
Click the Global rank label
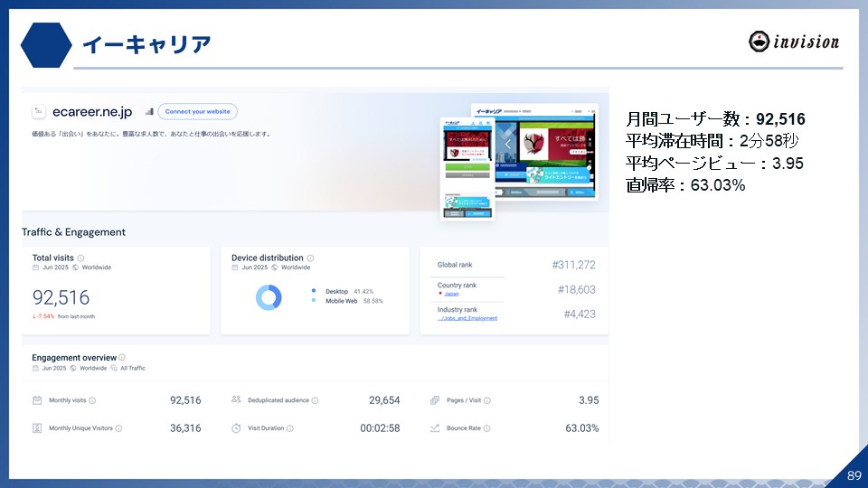pyautogui.click(x=455, y=265)
